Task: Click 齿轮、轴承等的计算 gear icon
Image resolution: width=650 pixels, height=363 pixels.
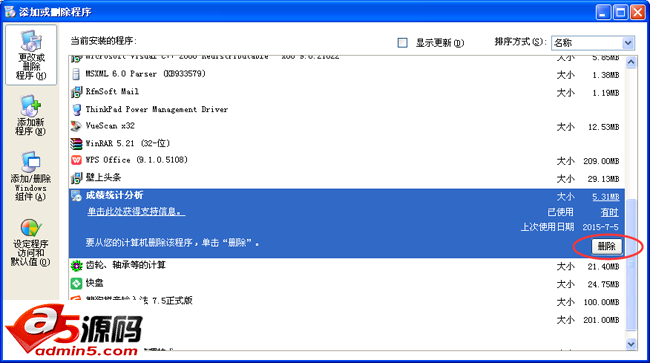Action: (x=76, y=266)
